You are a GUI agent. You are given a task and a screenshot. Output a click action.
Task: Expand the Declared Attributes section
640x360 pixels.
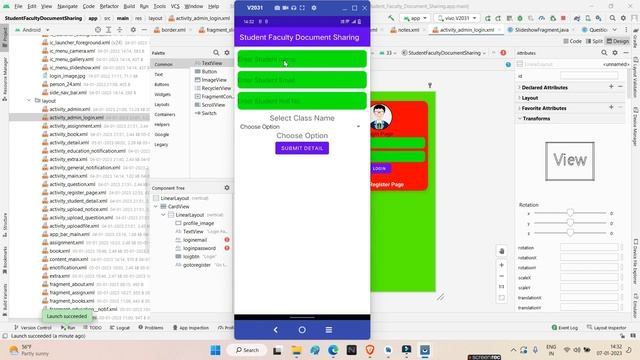(x=519, y=88)
